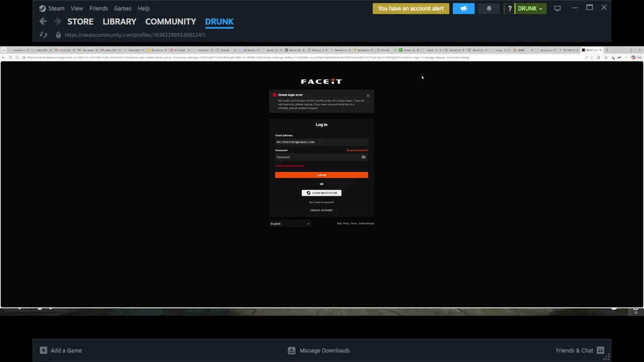Viewport: 644px width, 362px height.
Task: Go back with the Steam back arrow
Action: pyautogui.click(x=43, y=22)
